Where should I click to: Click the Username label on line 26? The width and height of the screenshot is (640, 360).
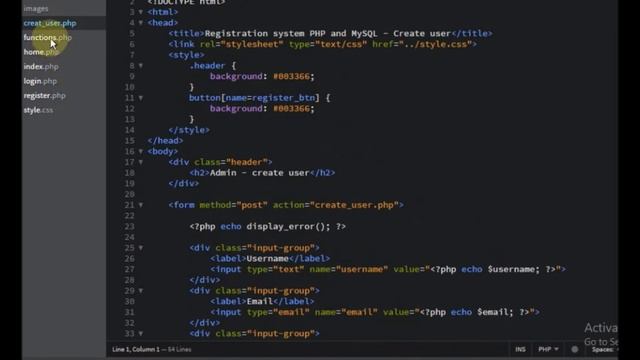coord(270,259)
